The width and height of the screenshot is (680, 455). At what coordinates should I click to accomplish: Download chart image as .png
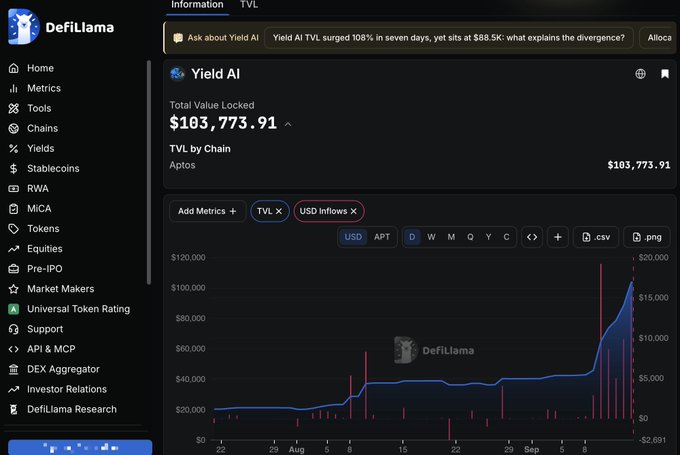click(647, 237)
